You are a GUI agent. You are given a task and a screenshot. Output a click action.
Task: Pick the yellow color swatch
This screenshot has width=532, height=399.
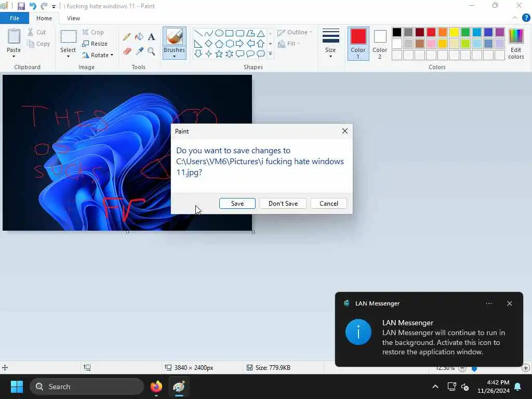(x=454, y=32)
